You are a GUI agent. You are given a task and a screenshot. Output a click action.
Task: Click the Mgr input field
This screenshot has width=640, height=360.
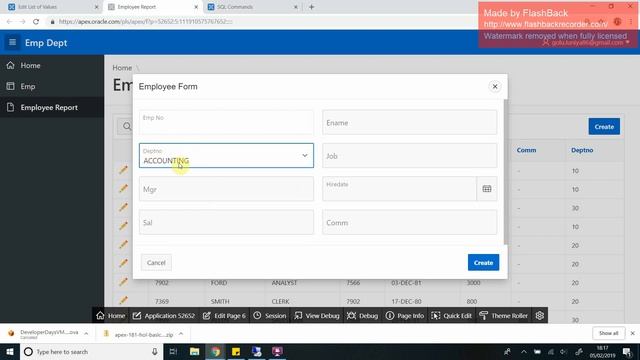pos(226,189)
